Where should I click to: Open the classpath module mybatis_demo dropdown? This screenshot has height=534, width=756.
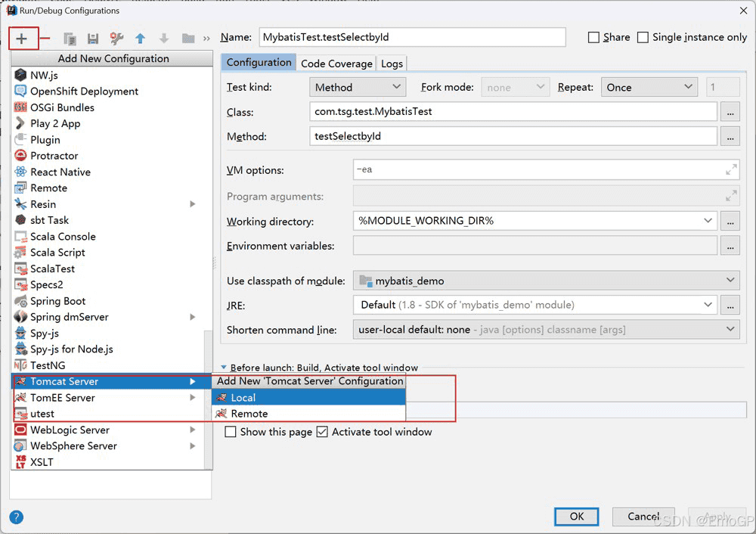[x=547, y=281]
